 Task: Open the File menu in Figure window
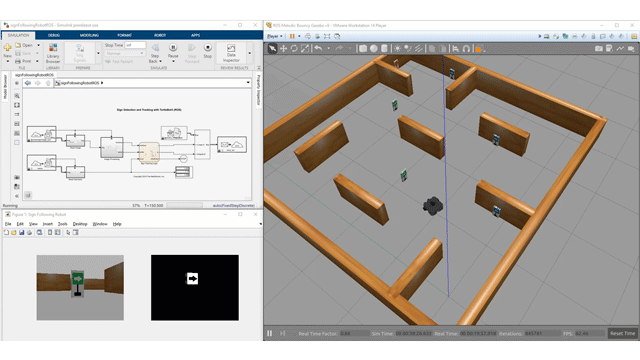click(x=8, y=224)
